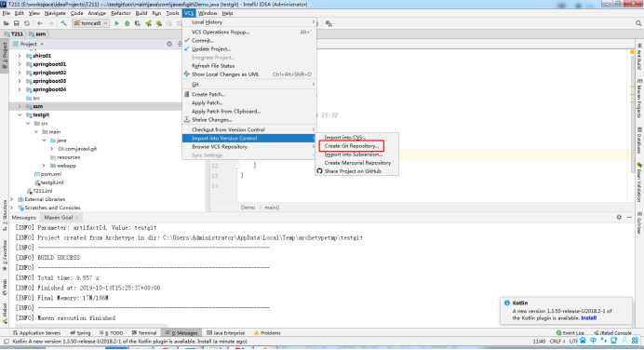Open the Window menu
Screen dimensions: 644x350
point(208,13)
